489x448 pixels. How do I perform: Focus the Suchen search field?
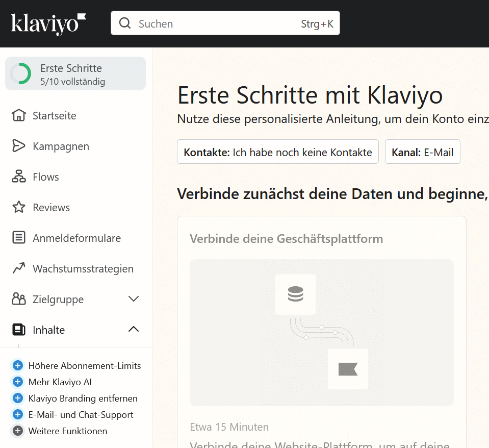(x=225, y=23)
